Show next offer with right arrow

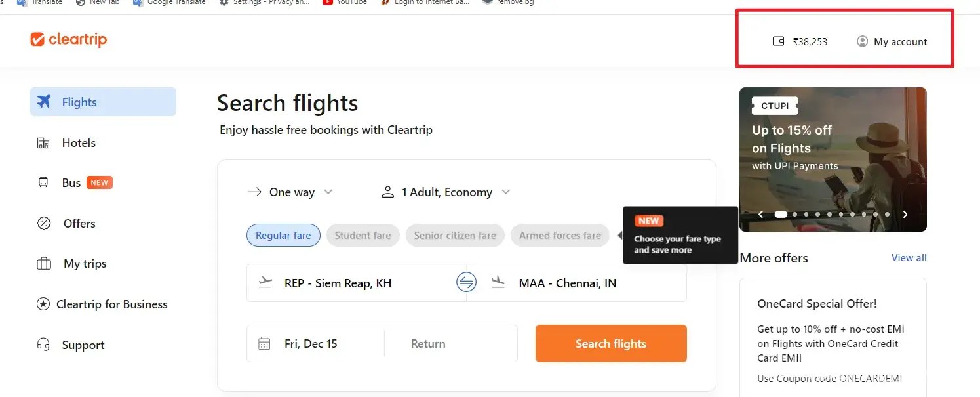[905, 214]
